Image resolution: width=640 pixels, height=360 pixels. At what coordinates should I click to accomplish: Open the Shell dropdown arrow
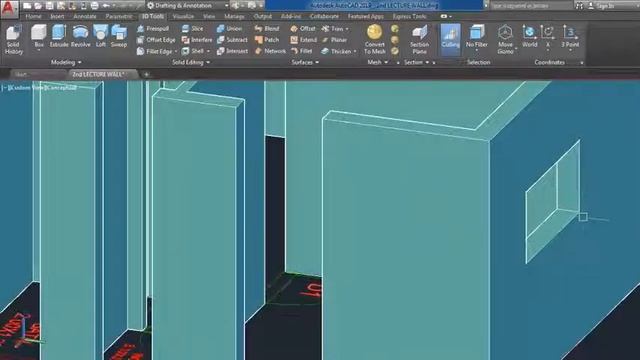[x=208, y=51]
